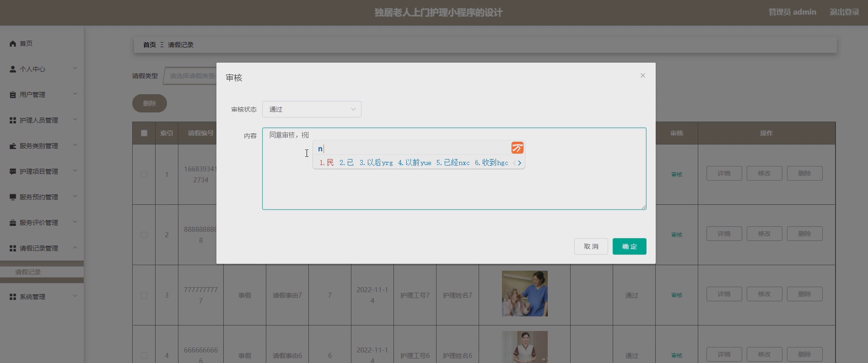Select IME candidate 6.收到
The width and height of the screenshot is (868, 363).
point(491,163)
